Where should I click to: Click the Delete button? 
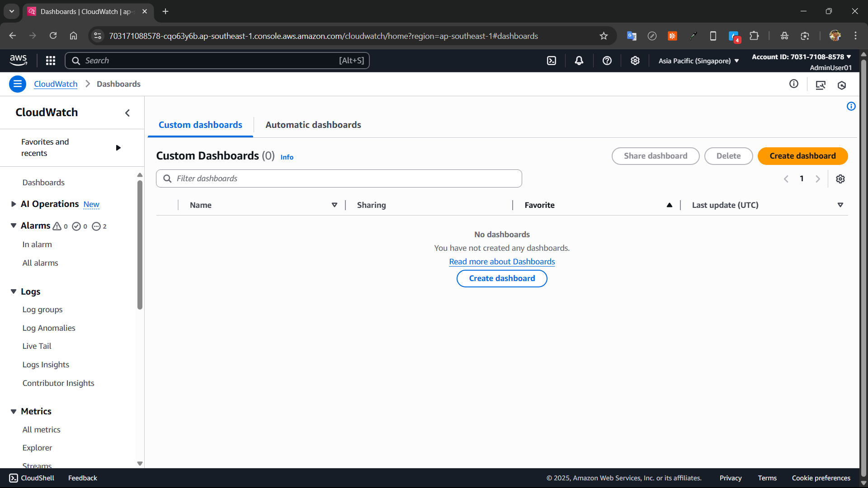tap(728, 156)
